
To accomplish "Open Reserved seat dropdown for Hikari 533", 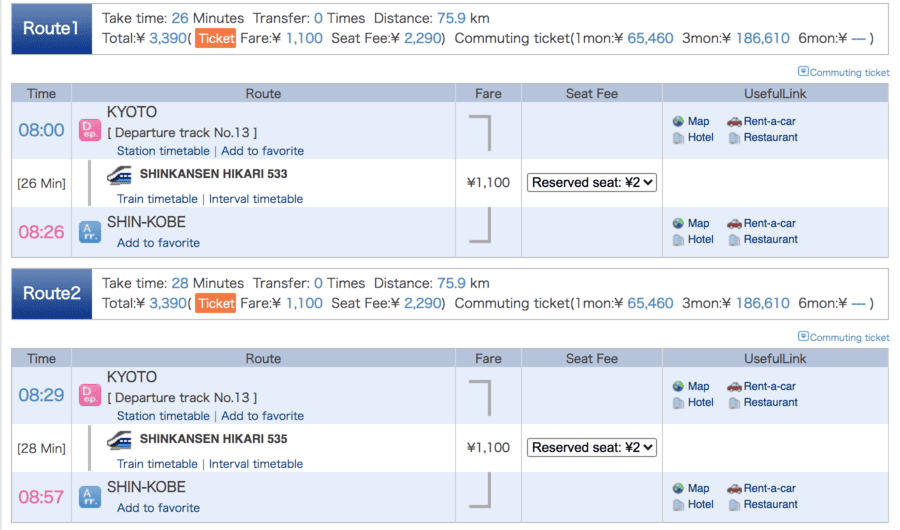I will click(x=592, y=182).
